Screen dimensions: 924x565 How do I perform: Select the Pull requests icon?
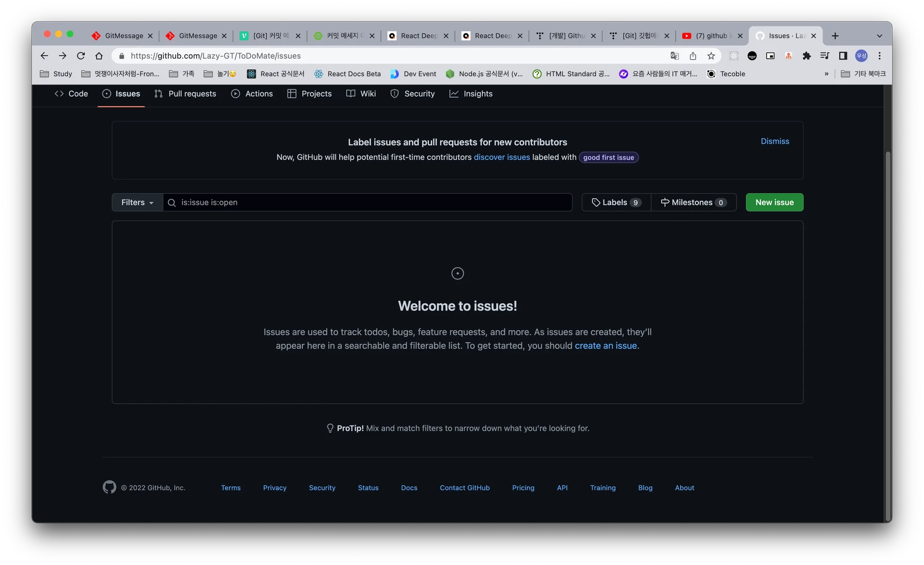pyautogui.click(x=158, y=94)
